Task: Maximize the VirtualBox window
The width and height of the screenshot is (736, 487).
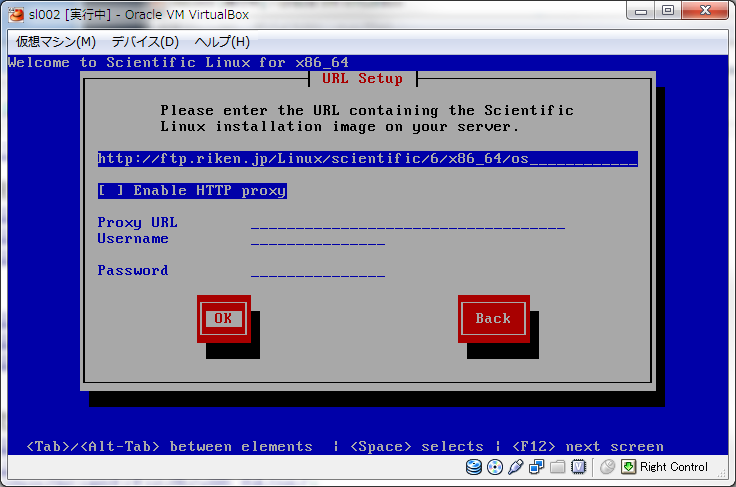Action: click(668, 11)
